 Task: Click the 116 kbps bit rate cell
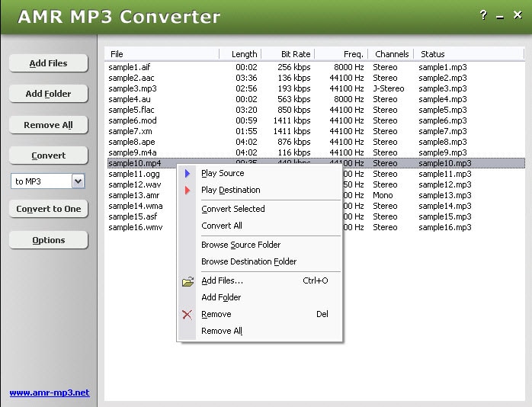[294, 152]
